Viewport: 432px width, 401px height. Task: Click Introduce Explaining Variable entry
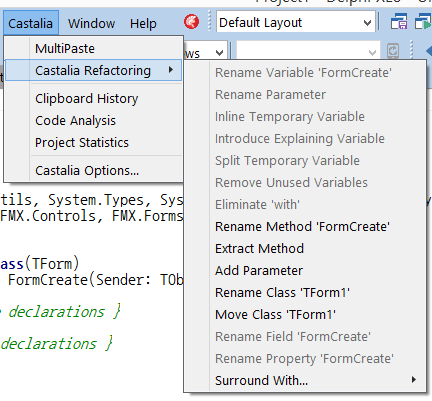305,139
